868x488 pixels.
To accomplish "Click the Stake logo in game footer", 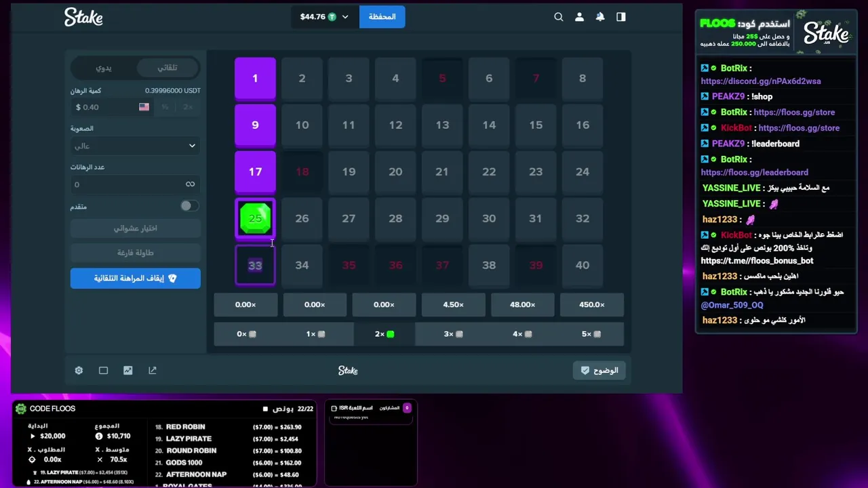I will coord(348,371).
